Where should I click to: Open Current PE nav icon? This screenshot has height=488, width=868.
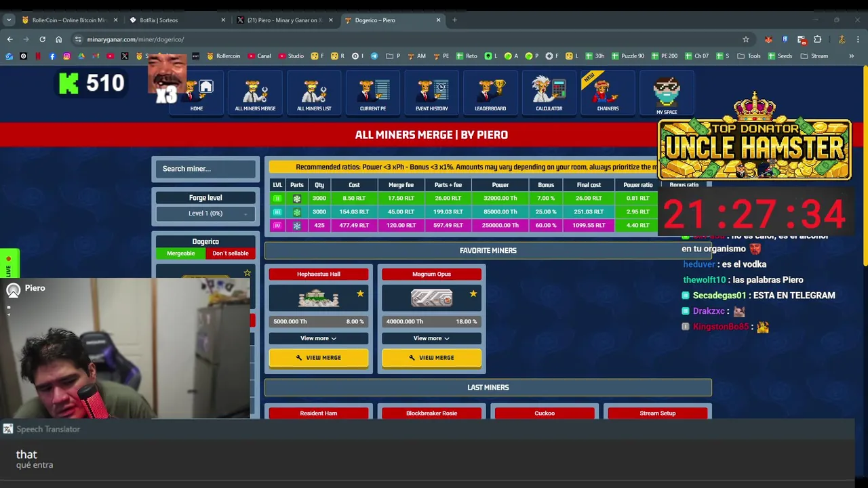pyautogui.click(x=373, y=94)
